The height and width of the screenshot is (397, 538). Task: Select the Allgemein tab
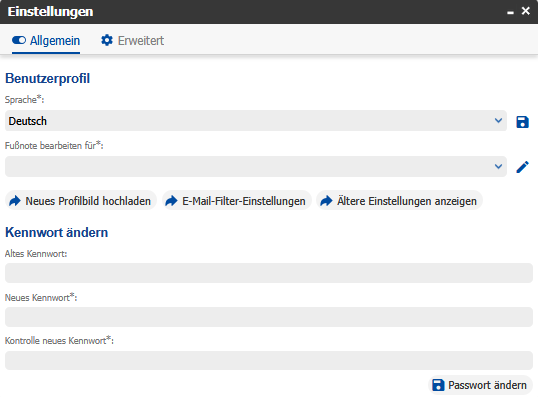click(46, 40)
